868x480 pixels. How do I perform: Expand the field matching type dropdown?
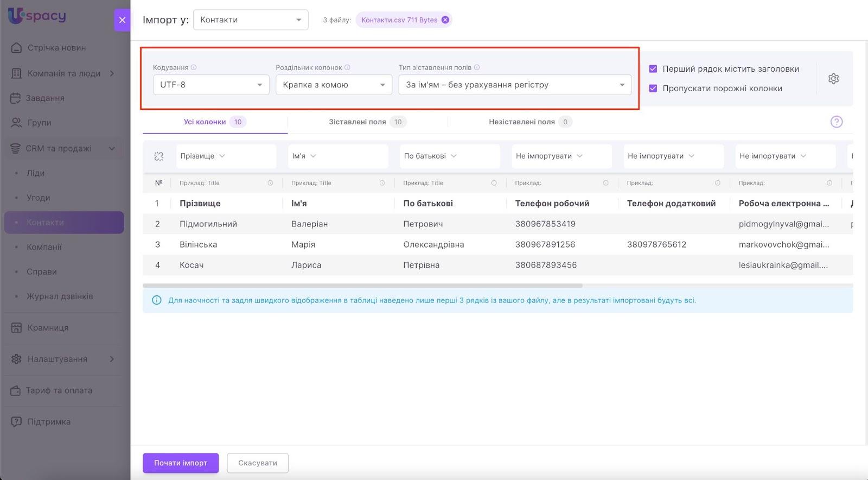[x=515, y=85]
